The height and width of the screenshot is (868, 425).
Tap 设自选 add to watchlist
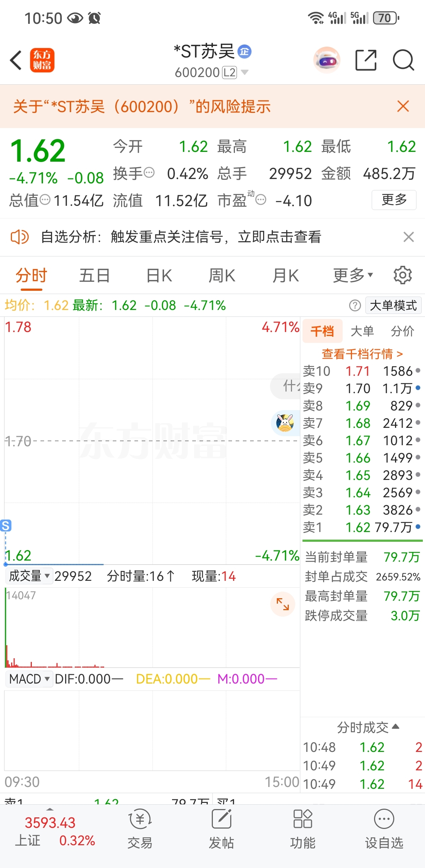(384, 830)
